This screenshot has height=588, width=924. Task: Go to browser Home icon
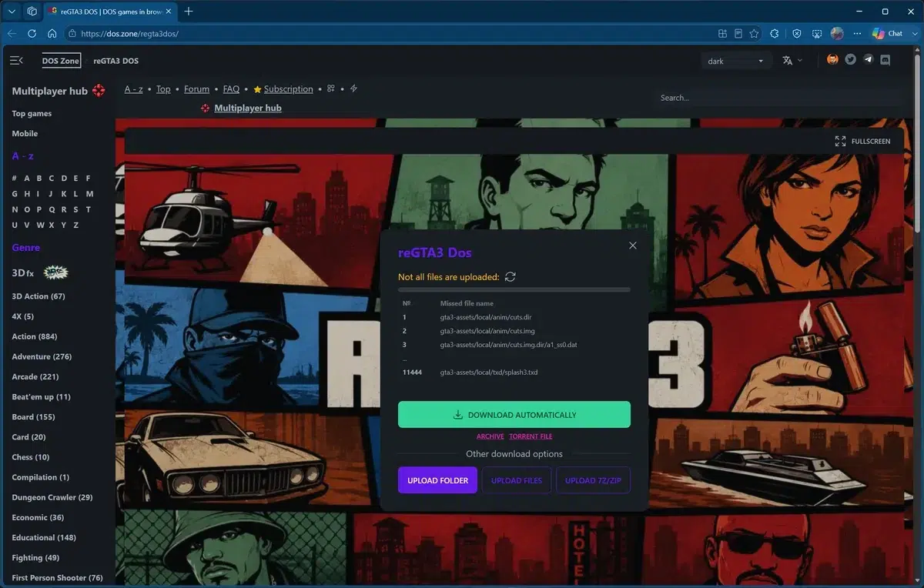point(52,33)
